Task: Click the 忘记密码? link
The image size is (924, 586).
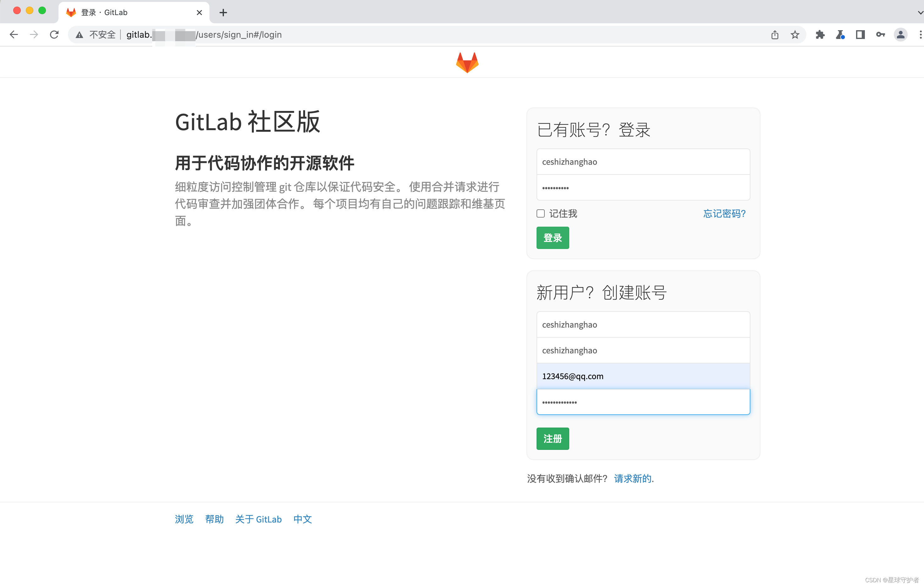Action: click(x=724, y=213)
